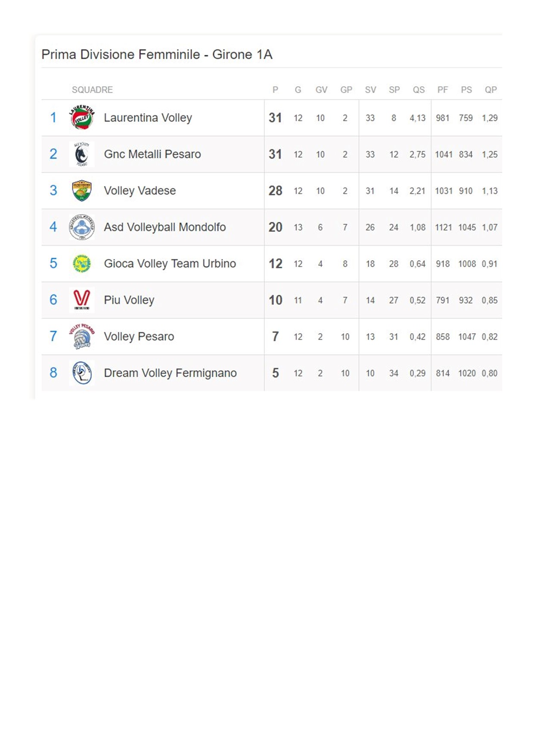Click the Volley Vadese shield logo
The image size is (534, 756).
tap(82, 191)
